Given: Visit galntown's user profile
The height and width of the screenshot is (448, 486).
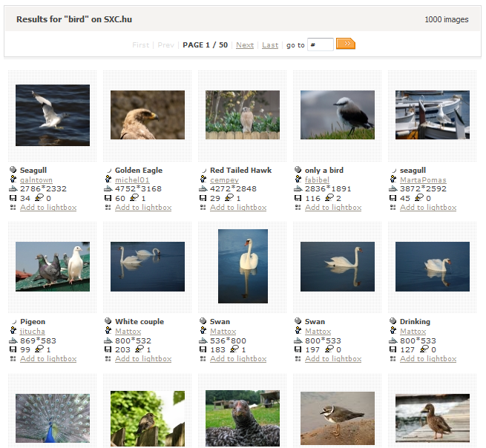Looking at the screenshot, I should pyautogui.click(x=36, y=179).
